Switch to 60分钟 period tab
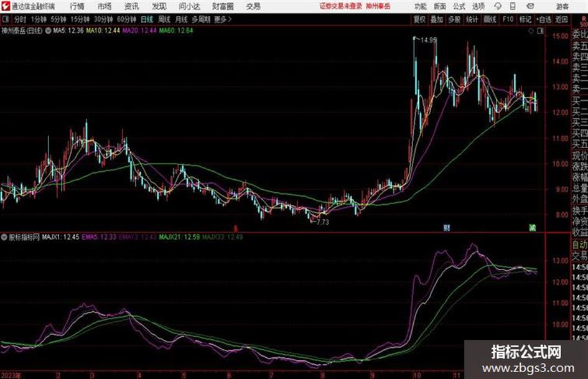The height and width of the screenshot is (379, 588). tap(126, 19)
